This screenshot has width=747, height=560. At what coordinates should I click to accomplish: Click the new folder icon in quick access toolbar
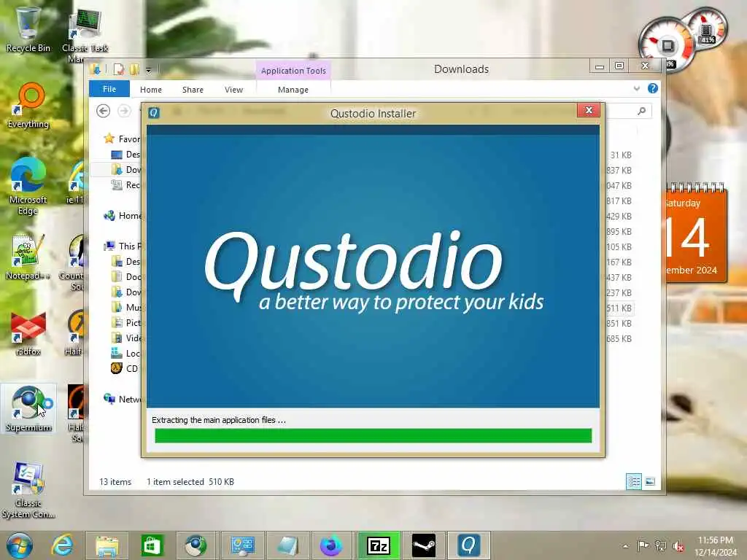click(134, 70)
